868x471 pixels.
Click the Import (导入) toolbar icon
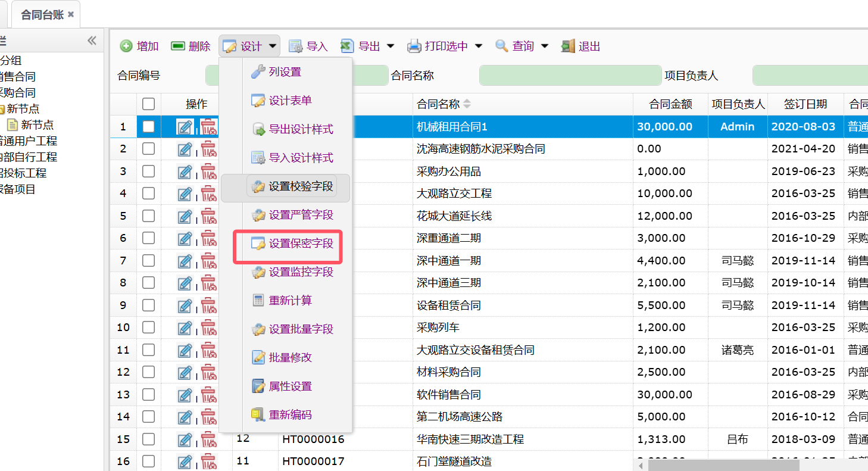295,46
